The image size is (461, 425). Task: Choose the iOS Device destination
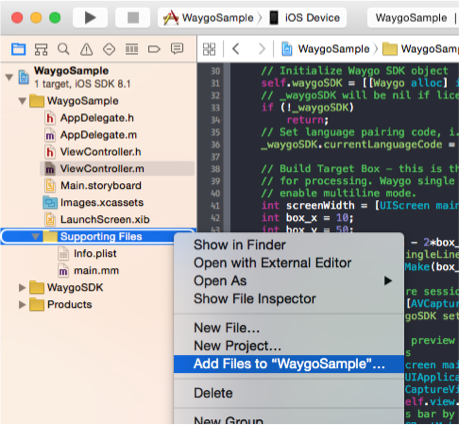click(x=305, y=18)
